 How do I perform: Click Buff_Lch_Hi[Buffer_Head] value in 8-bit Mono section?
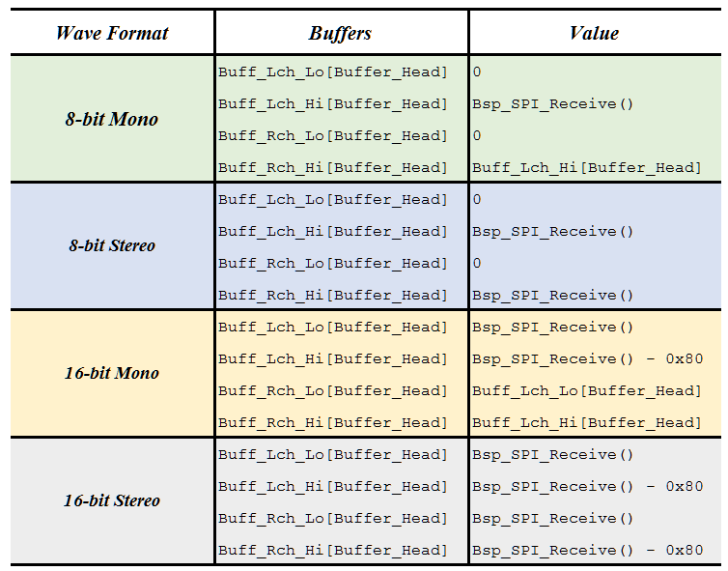pyautogui.click(x=586, y=168)
